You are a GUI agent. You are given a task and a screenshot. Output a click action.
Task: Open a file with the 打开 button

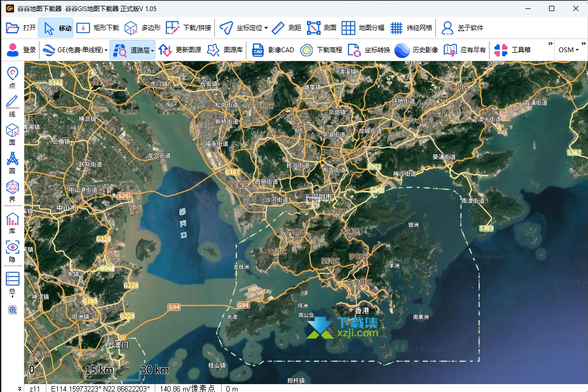click(21, 28)
